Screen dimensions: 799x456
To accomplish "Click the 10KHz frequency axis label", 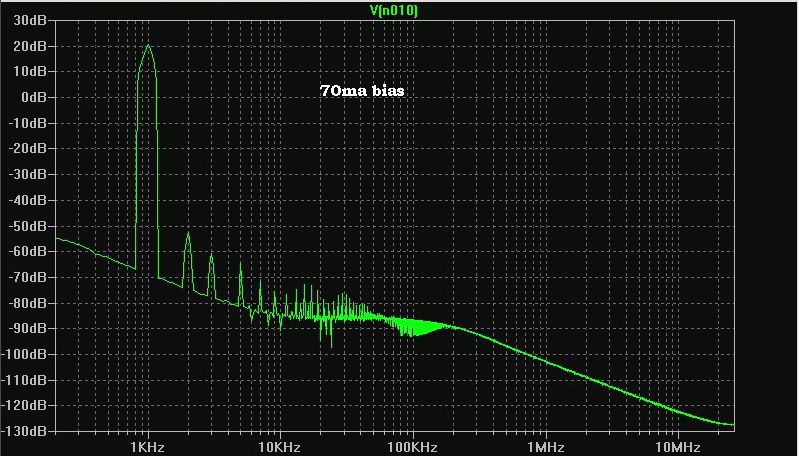I will 279,447.
